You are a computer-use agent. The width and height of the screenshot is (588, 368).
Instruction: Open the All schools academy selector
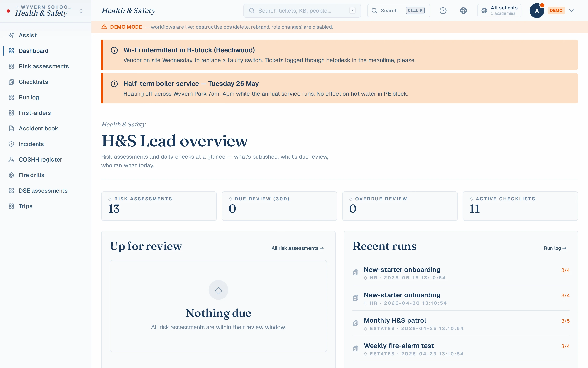499,11
